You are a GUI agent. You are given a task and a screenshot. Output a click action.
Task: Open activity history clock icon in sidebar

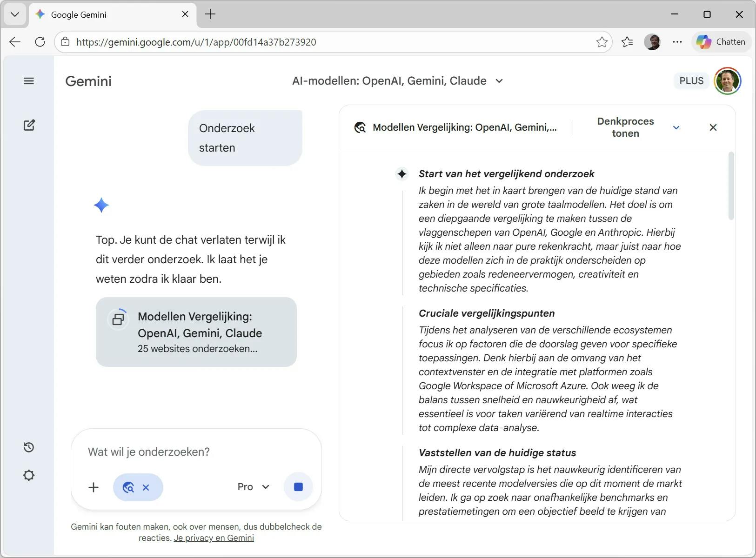[29, 447]
